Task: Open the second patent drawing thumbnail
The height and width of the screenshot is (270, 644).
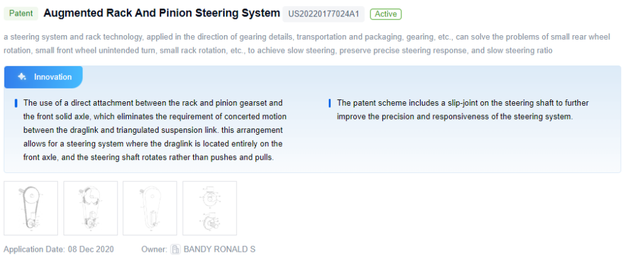Action: point(91,208)
